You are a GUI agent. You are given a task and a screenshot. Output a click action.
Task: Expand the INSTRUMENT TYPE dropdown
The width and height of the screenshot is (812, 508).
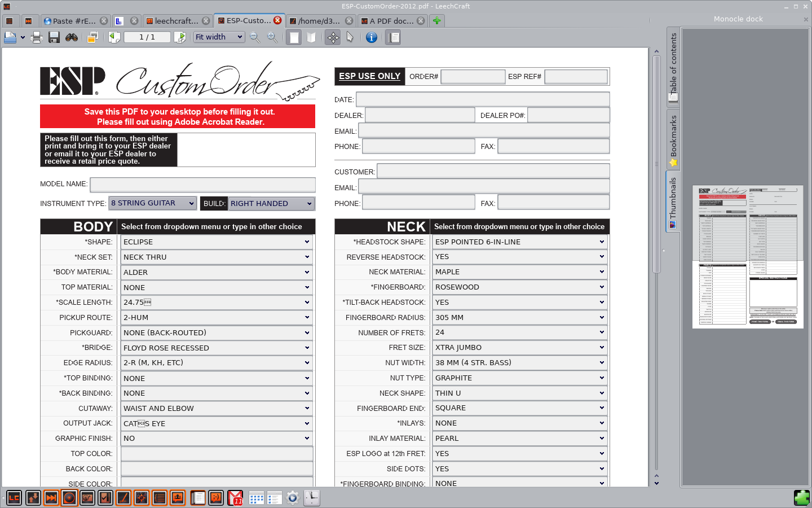point(153,203)
